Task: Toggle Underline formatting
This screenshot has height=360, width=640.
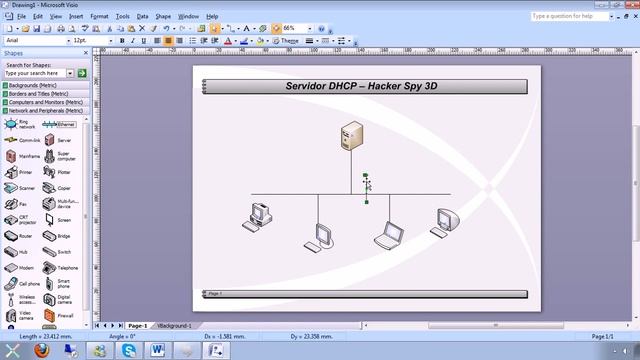Action: click(144, 41)
